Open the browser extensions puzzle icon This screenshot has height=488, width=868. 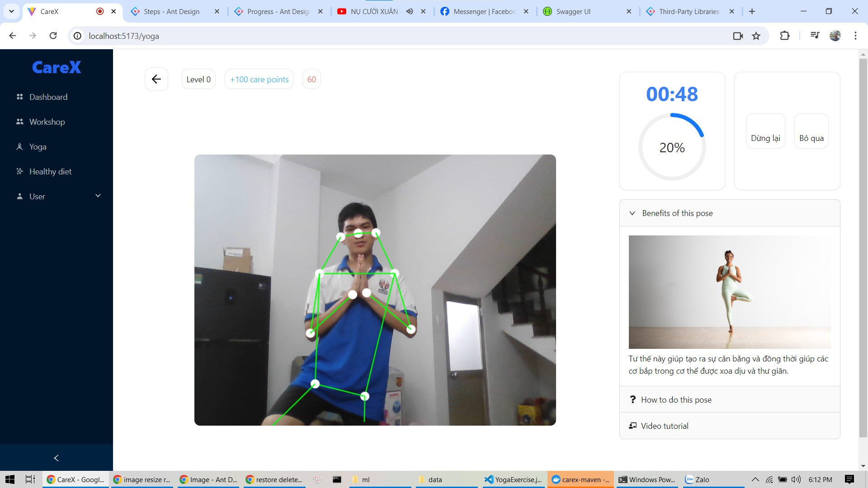[785, 36]
